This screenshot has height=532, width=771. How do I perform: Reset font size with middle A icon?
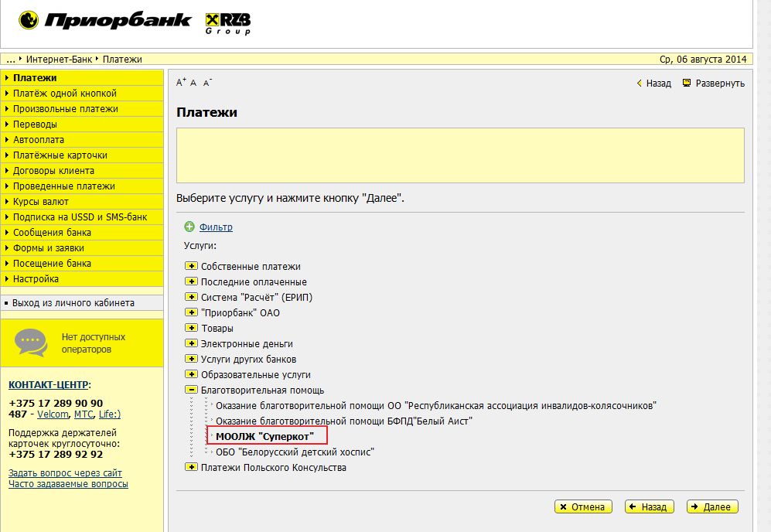coord(193,83)
